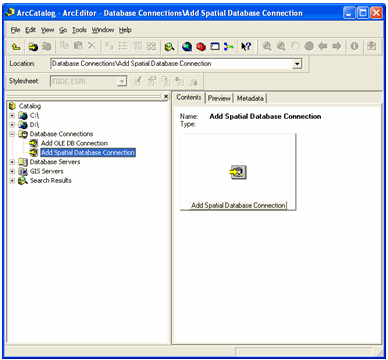
Task: Click inside the Location text field
Action: [172, 64]
